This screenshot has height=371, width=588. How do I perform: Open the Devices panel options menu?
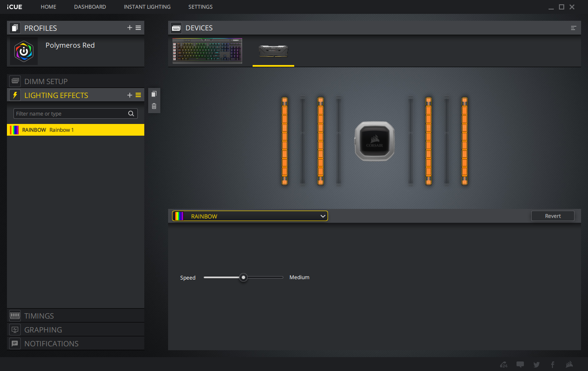(x=574, y=28)
